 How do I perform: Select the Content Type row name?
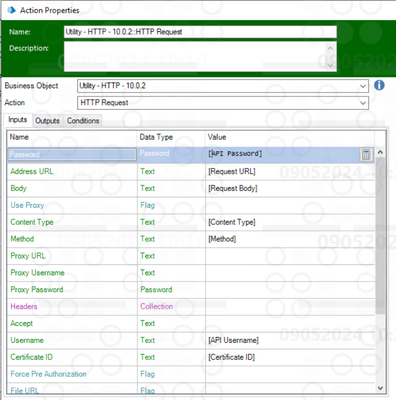click(32, 222)
